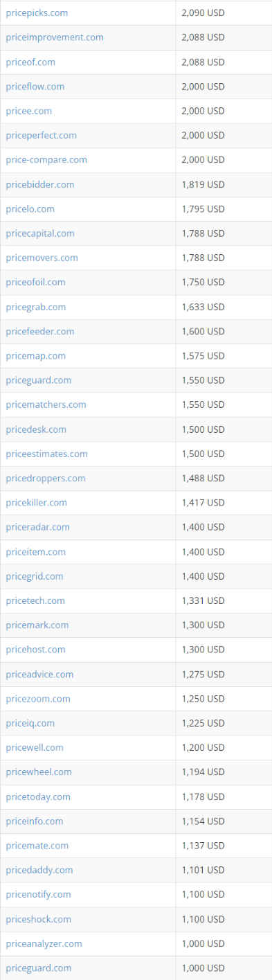This screenshot has width=272, height=980.
Task: Open the priceofoil.com link
Action: coord(36,283)
